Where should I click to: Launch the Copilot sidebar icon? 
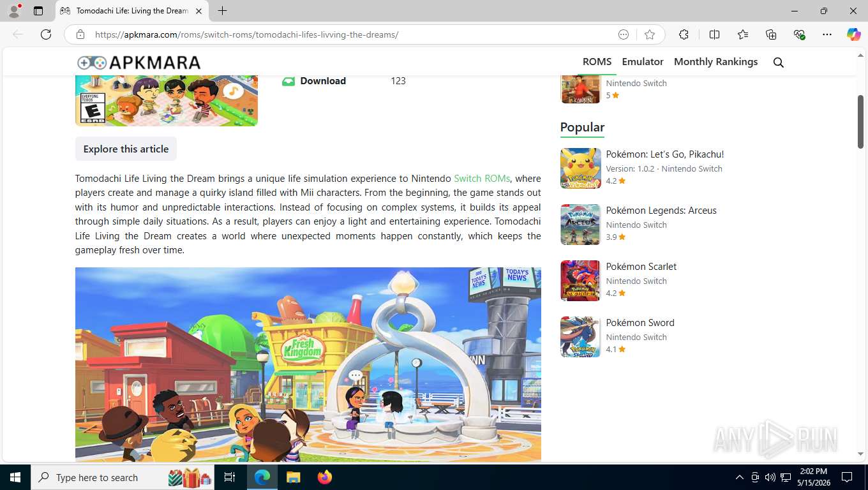[x=853, y=34]
